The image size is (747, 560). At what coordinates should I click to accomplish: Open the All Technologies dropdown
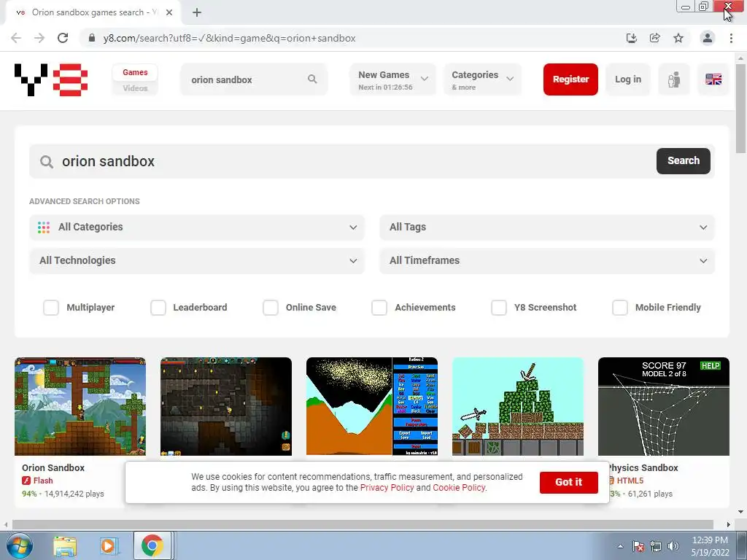pos(197,260)
